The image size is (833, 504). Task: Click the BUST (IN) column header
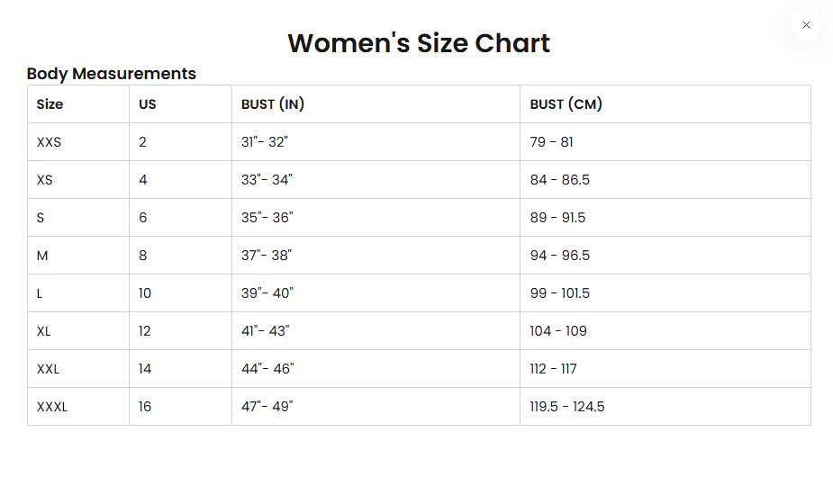click(x=273, y=104)
